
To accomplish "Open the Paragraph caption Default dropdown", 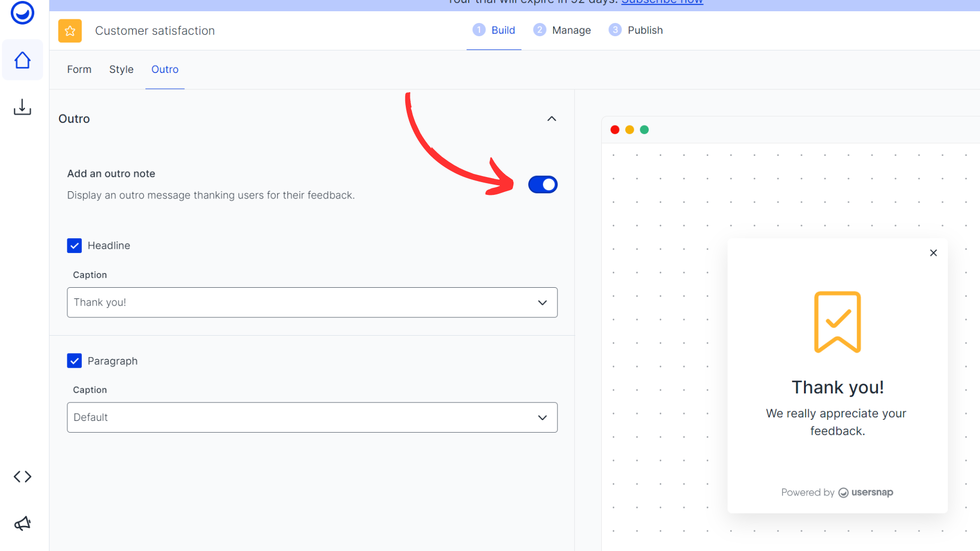I will tap(312, 417).
